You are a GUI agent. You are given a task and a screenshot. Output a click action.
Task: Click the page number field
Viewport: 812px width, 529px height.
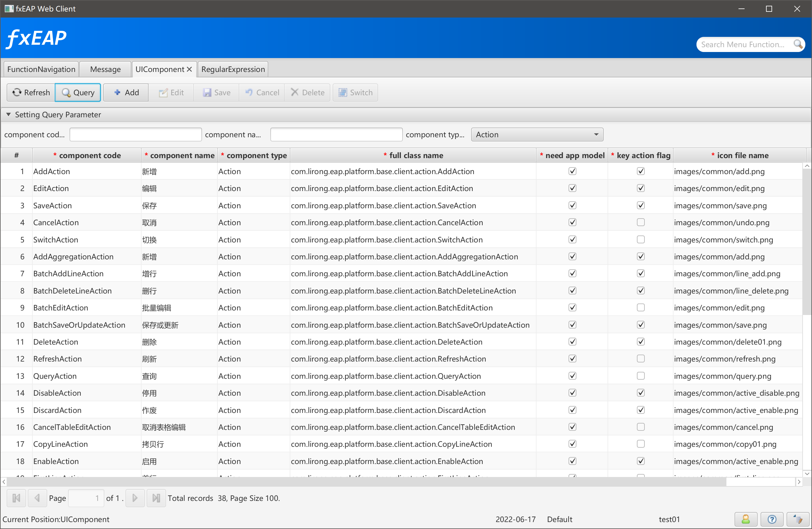[x=86, y=498]
